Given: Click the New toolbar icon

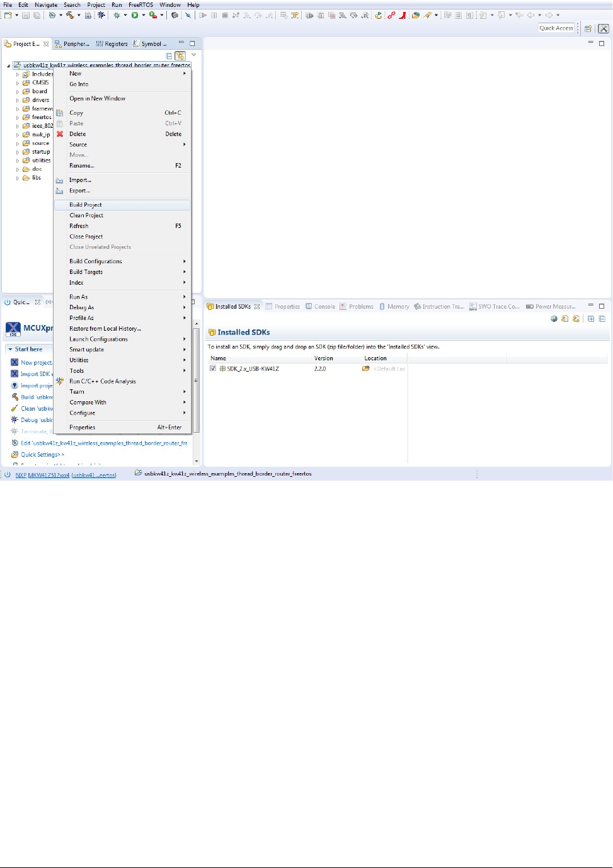Looking at the screenshot, I should tap(8, 15).
